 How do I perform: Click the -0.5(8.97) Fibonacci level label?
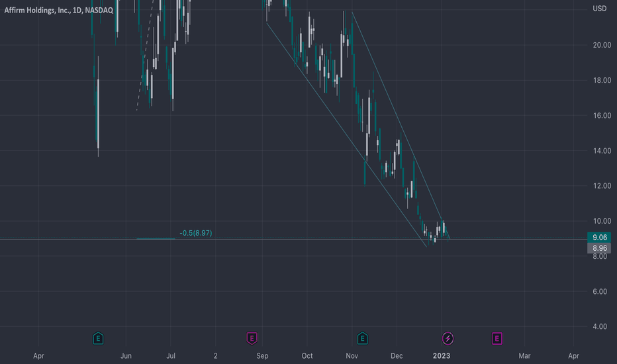click(x=195, y=233)
